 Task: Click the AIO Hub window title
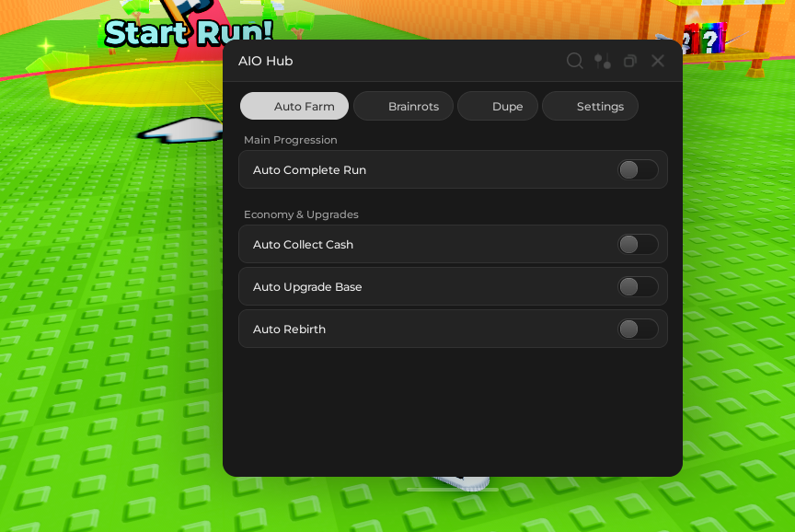266,61
